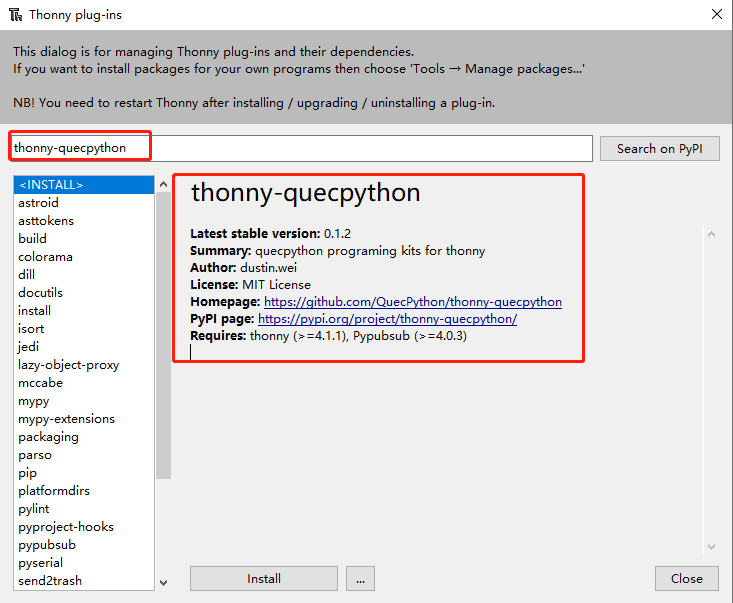Viewport: 733px width, 603px height.
Task: Close the Thonny plug-ins dialog window
Action: [717, 14]
